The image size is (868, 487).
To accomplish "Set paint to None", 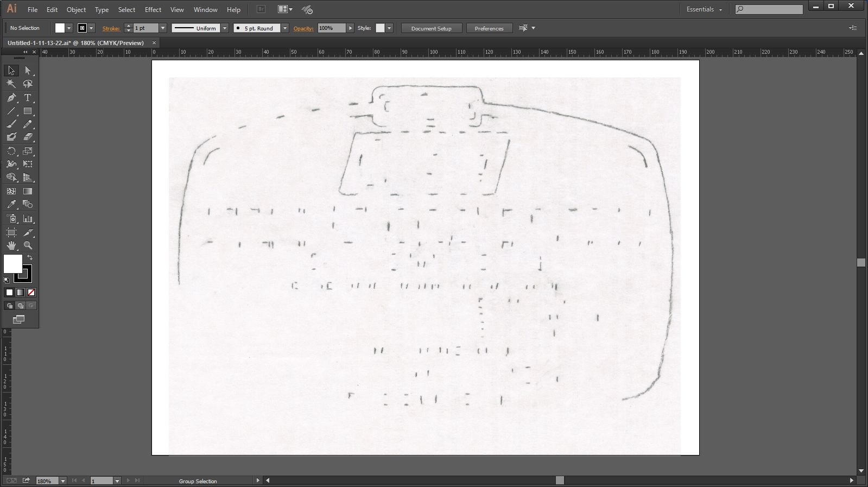I will (x=31, y=292).
